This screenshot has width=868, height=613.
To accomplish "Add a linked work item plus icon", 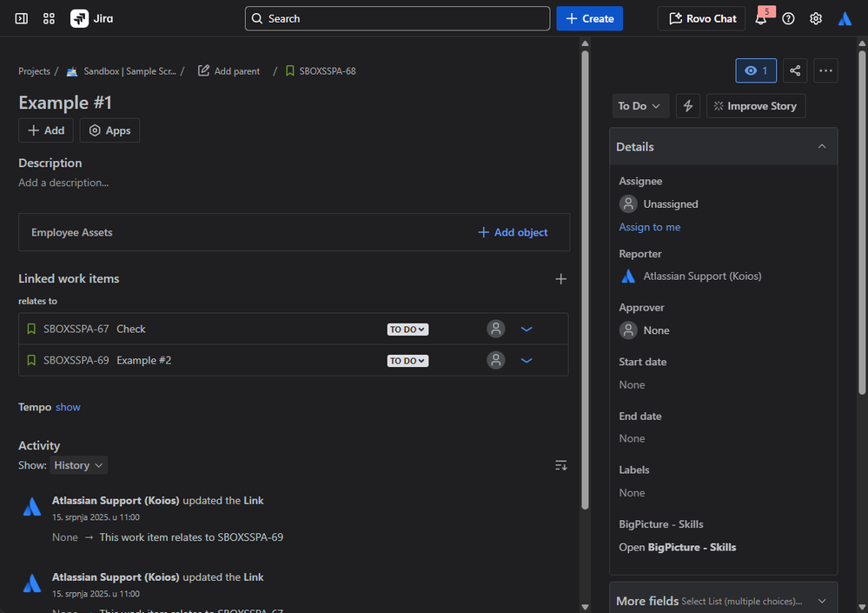I will coord(560,279).
